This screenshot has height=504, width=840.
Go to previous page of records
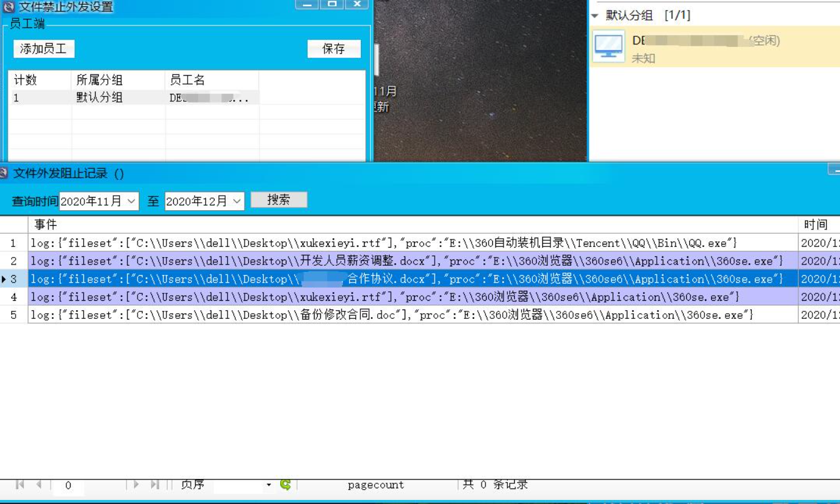click(x=39, y=485)
